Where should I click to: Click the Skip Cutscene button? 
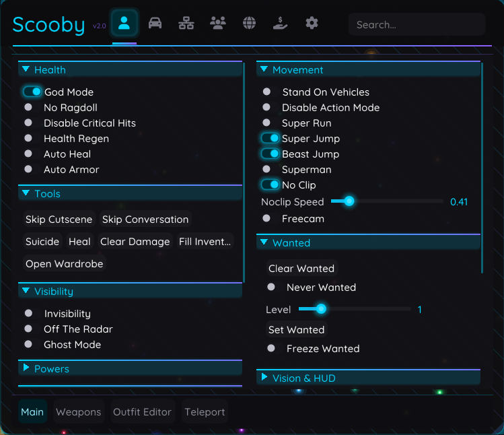pyautogui.click(x=59, y=220)
